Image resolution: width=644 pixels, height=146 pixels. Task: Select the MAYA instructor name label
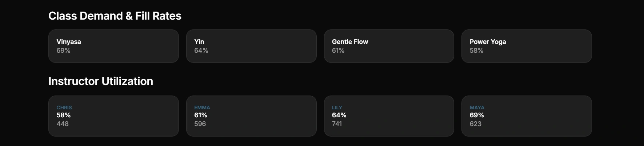click(x=477, y=108)
